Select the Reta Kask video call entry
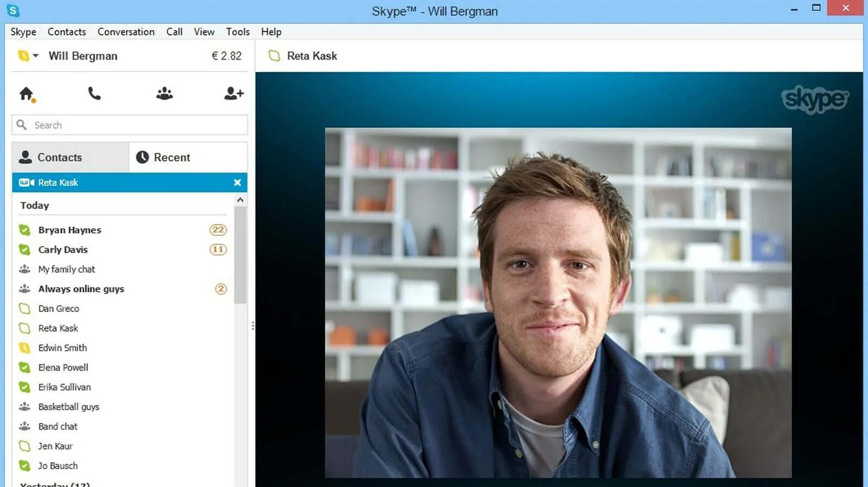868x487 pixels. (x=130, y=183)
